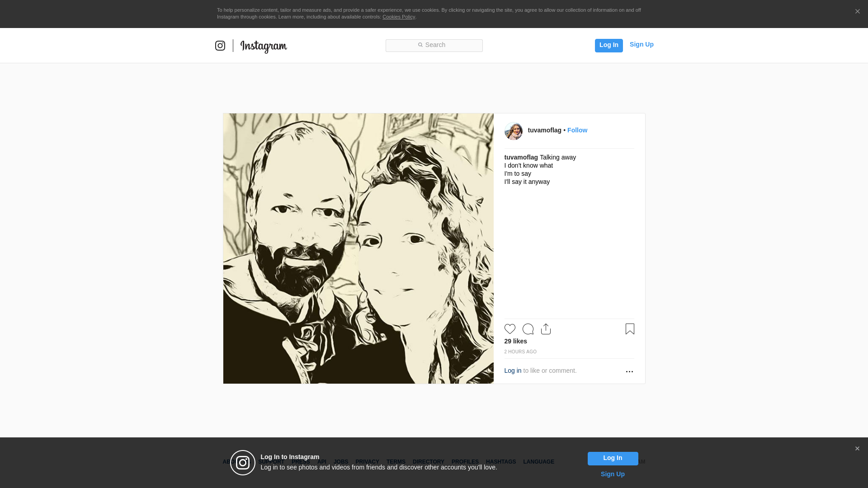Screen dimensions: 868x488
Task: View the 29 likes list
Action: click(516, 341)
